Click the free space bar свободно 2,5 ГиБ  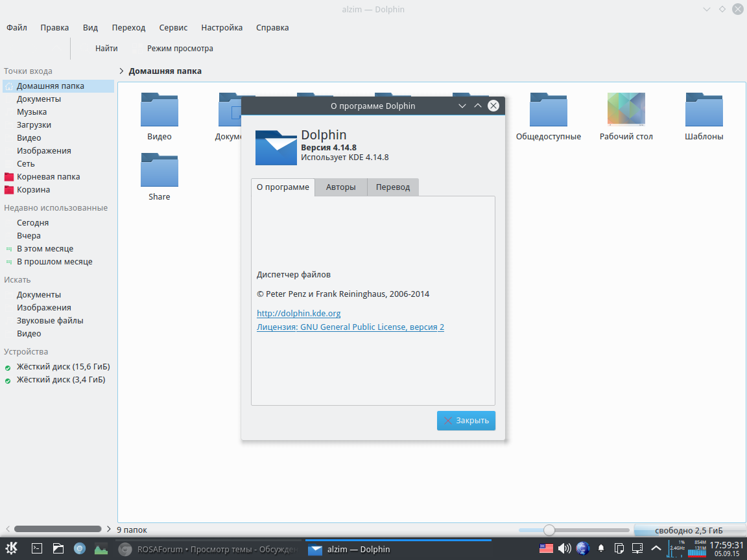click(690, 530)
